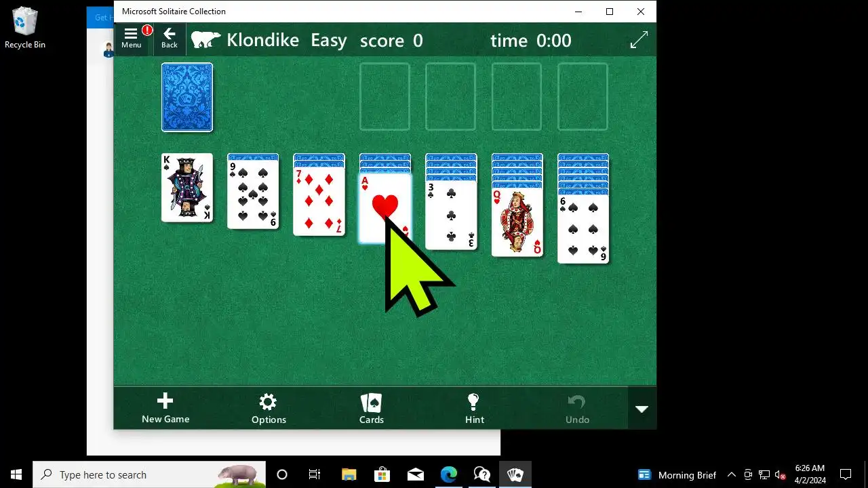Screen dimensions: 868x488
Task: Select the King of Spades card
Action: [187, 188]
